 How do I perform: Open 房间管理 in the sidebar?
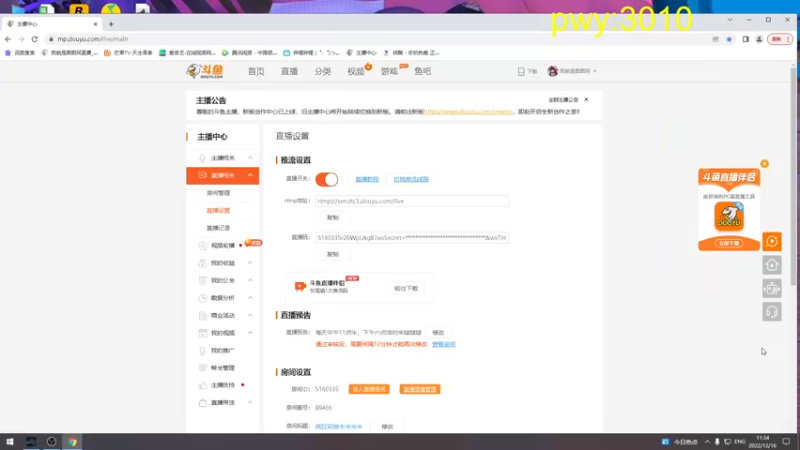(218, 193)
